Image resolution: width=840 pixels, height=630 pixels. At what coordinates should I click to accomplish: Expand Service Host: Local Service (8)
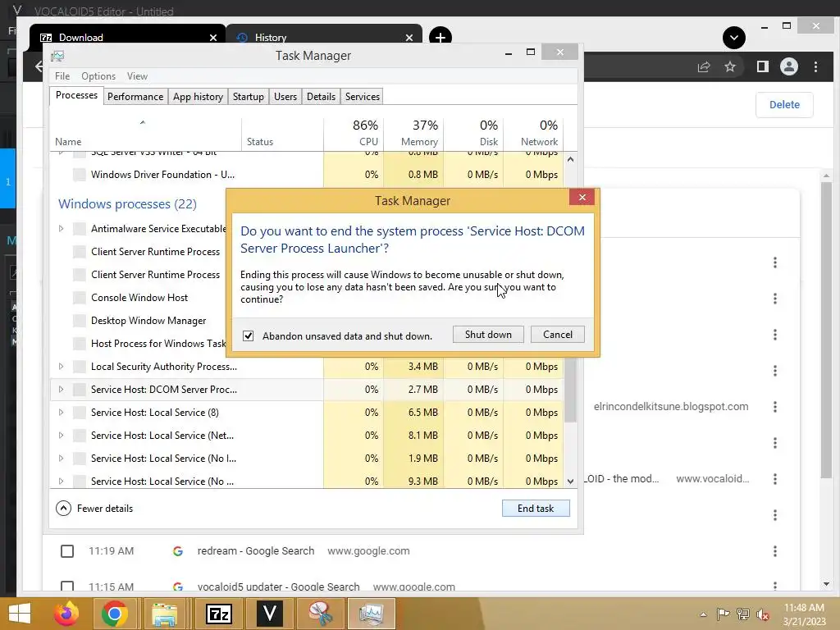[61, 413]
